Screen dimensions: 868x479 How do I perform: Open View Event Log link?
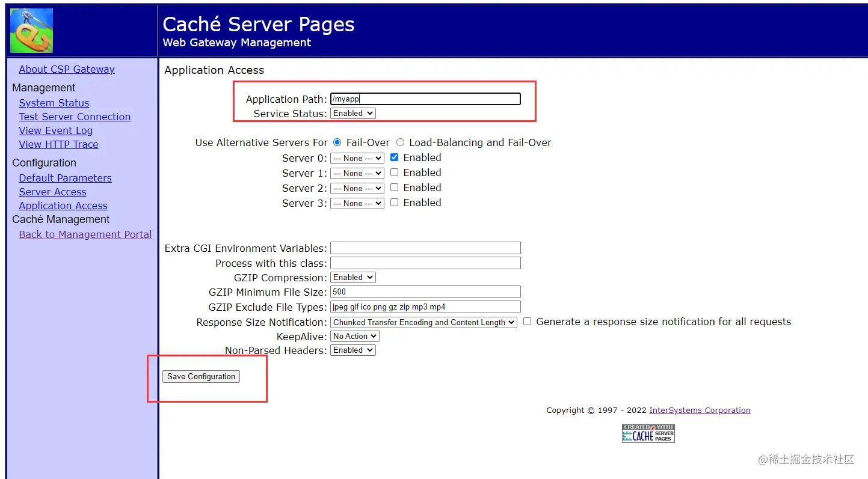(56, 130)
